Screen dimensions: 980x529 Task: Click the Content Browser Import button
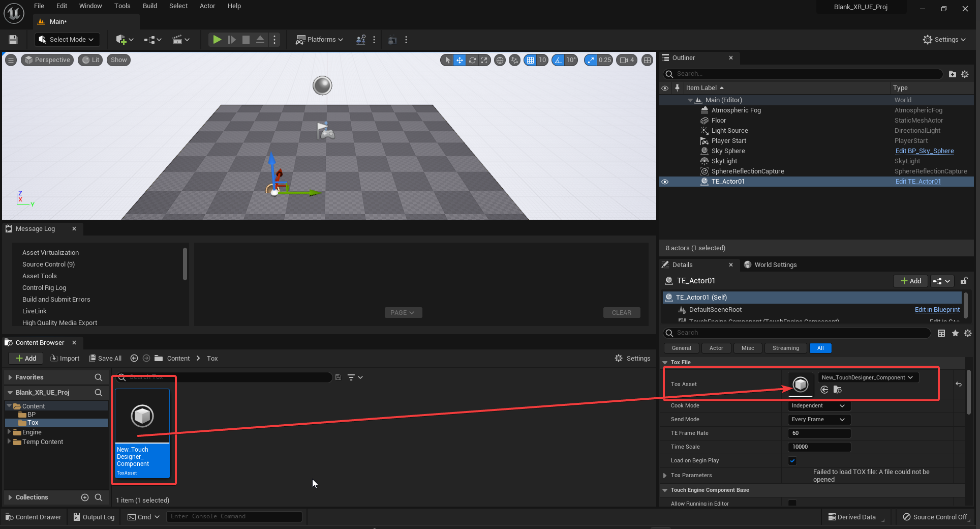(x=65, y=359)
